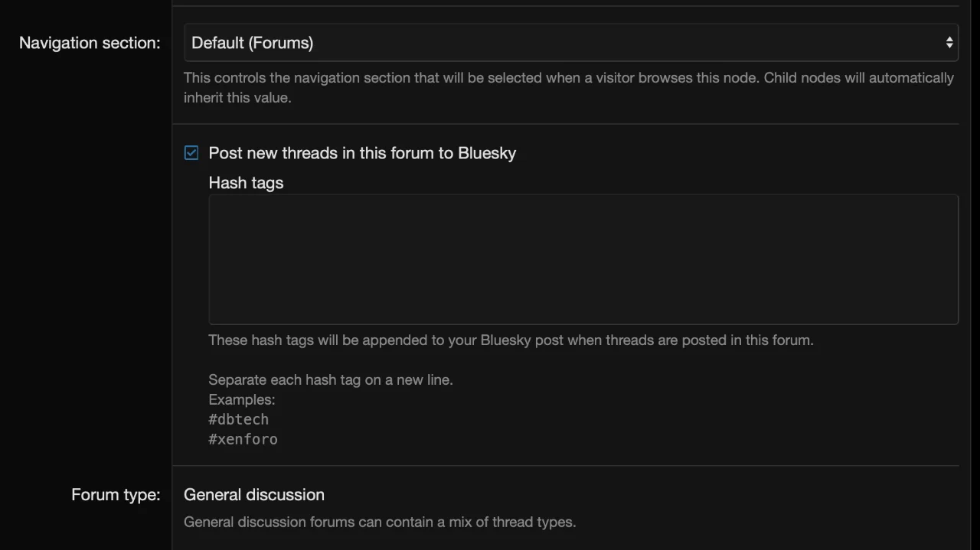Select the "Default (Forums)" value text
Screen dimensions: 980x550
tap(252, 43)
